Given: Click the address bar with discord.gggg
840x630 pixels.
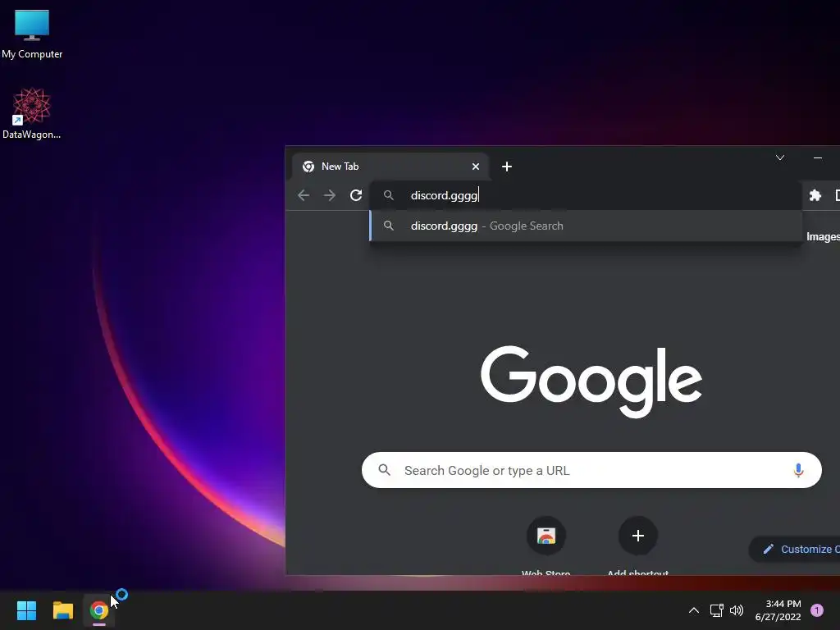Looking at the screenshot, I should click(x=586, y=195).
